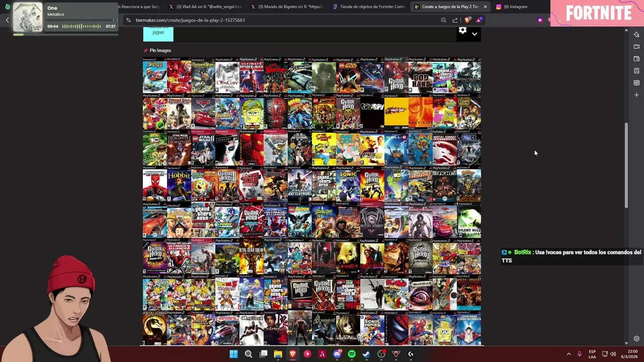This screenshot has height=362, width=644.
Task: Open Task View from taskbar
Action: pyautogui.click(x=263, y=354)
